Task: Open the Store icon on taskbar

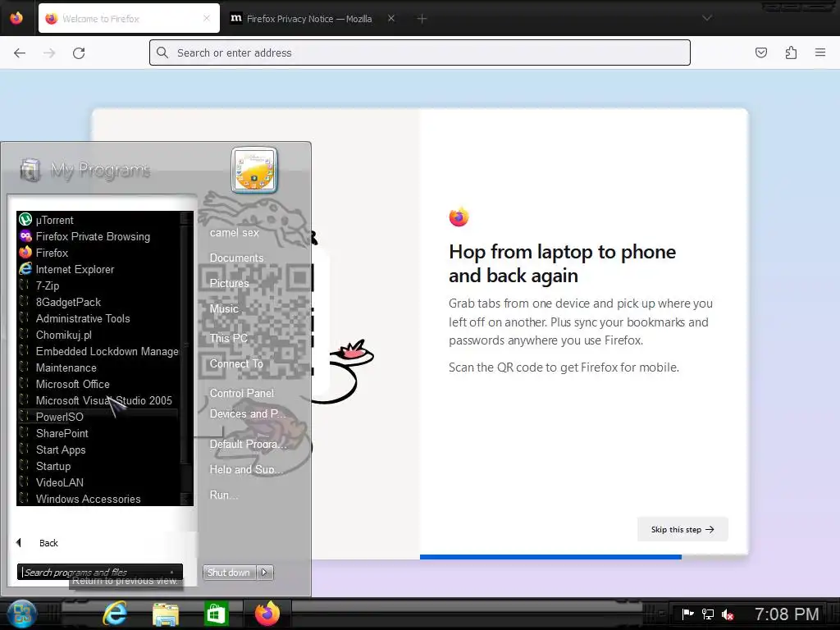Action: click(x=217, y=614)
